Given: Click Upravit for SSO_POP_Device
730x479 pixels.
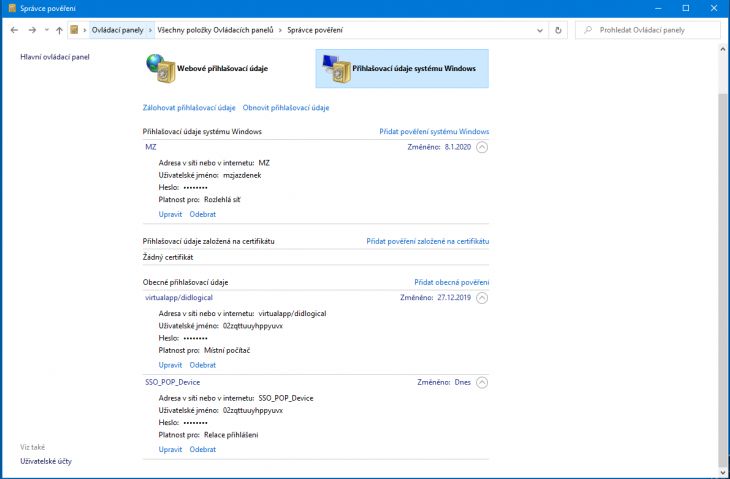Looking at the screenshot, I should click(x=170, y=449).
